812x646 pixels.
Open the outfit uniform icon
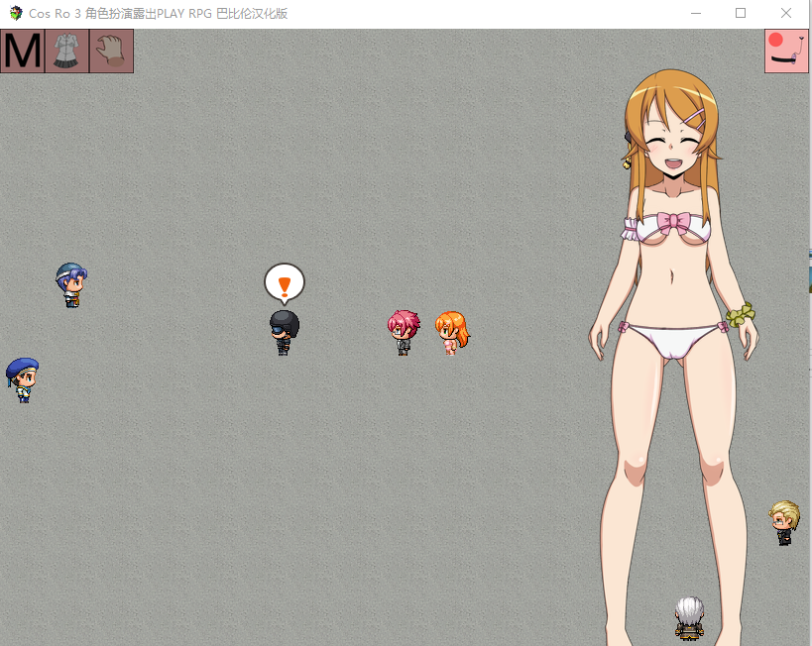(x=67, y=51)
